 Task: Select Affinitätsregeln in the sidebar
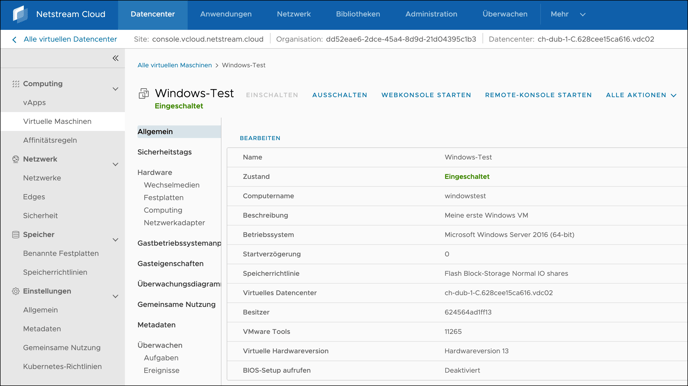pos(50,140)
